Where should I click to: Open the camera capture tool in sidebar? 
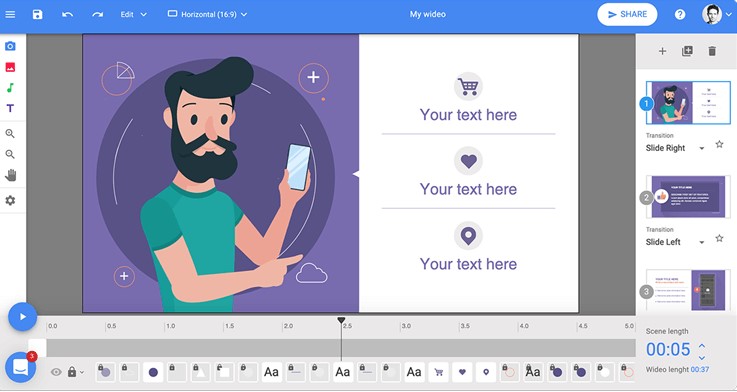click(x=10, y=46)
